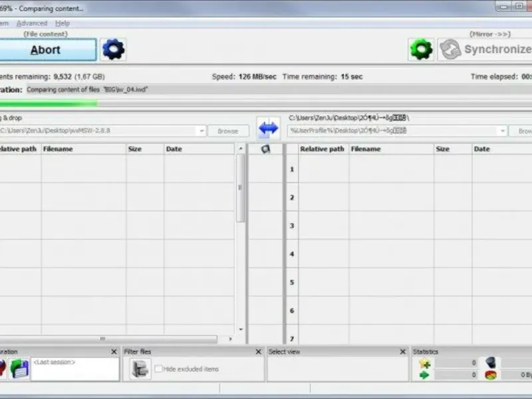Close the Filter files panel
The height and width of the screenshot is (399, 532).
click(258, 352)
